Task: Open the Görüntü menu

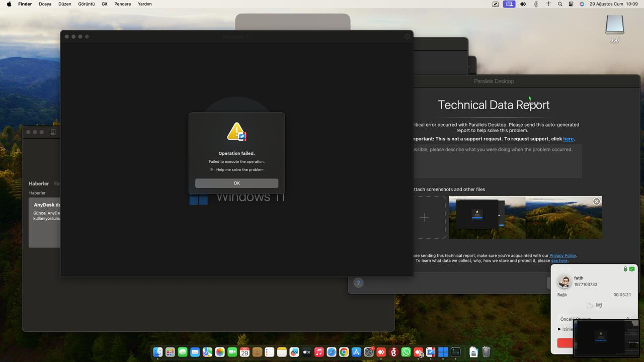Action: click(87, 4)
